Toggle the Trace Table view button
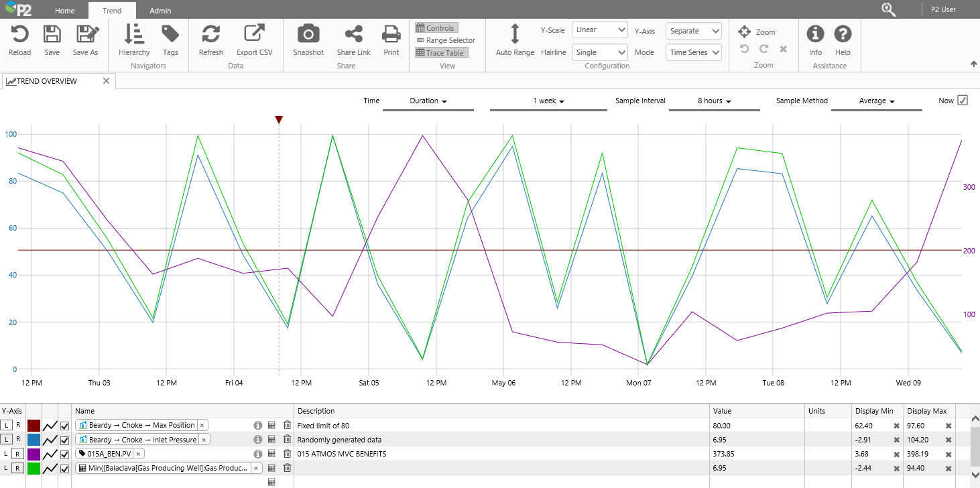 [440, 53]
